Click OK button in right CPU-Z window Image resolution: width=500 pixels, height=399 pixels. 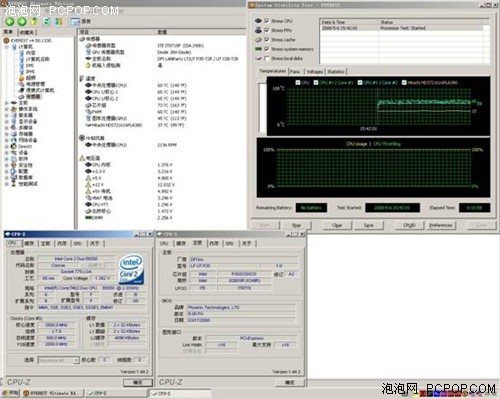pyautogui.click(x=290, y=382)
